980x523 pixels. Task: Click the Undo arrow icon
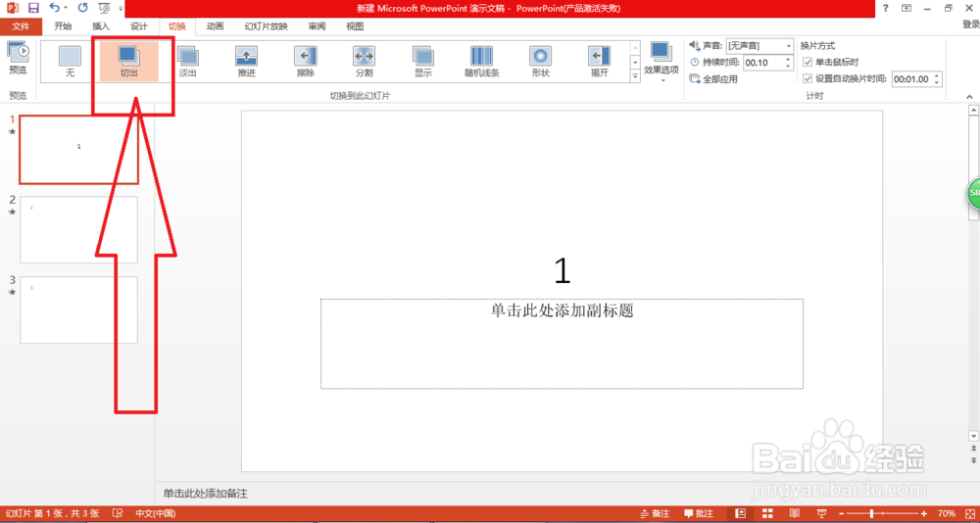(x=54, y=8)
